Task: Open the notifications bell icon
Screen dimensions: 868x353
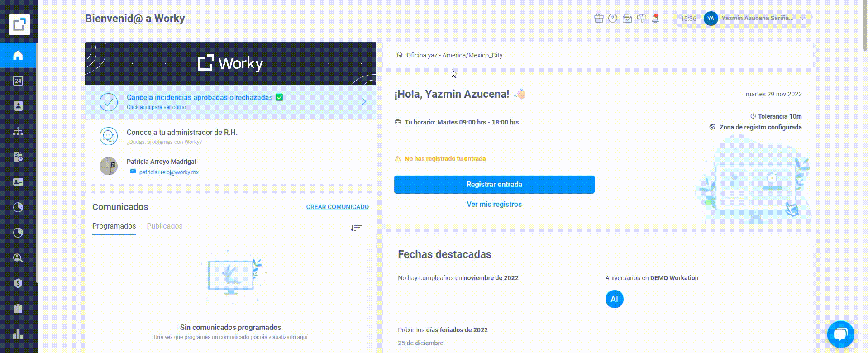Action: click(x=655, y=19)
